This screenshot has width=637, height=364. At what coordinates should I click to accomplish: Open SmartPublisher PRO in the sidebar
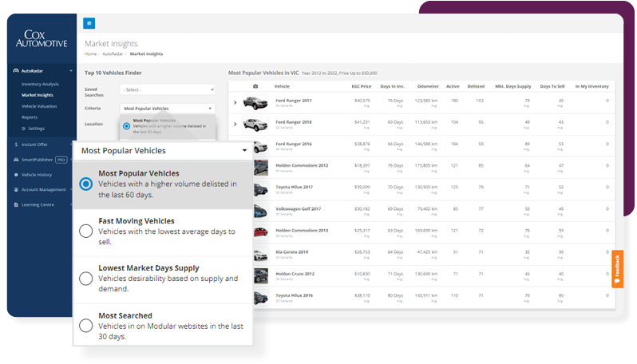click(42, 160)
